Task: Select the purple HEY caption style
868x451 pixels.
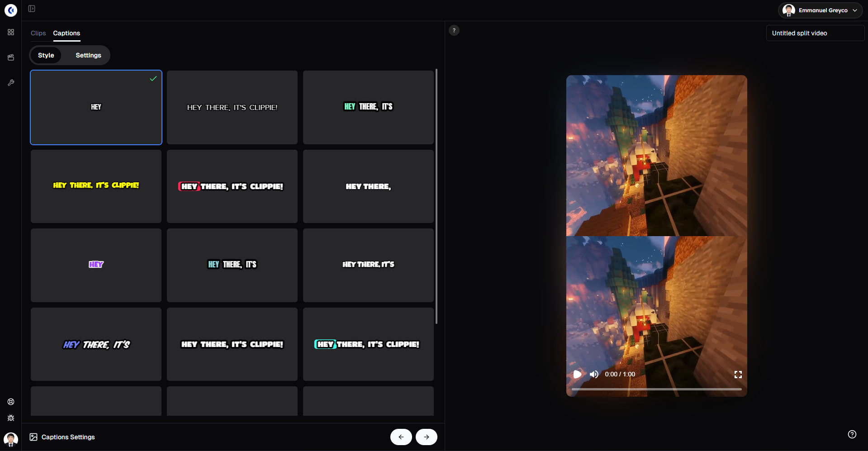Action: coord(96,265)
